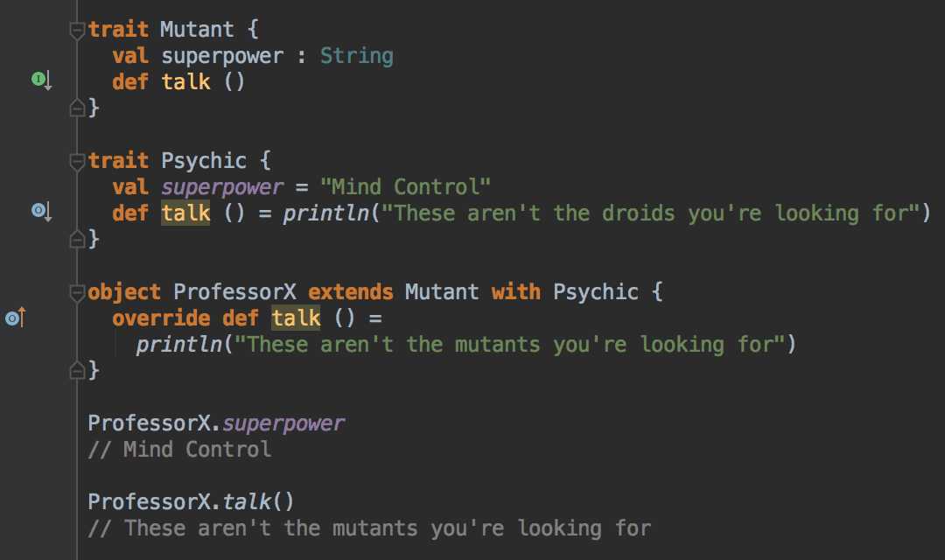Click the override keyword in ProfessorX
The image size is (945, 560).
161,318
